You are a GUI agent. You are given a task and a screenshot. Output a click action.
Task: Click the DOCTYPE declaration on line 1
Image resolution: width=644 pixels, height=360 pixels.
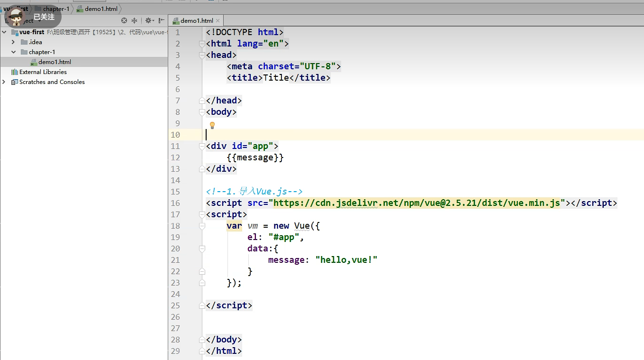(245, 32)
